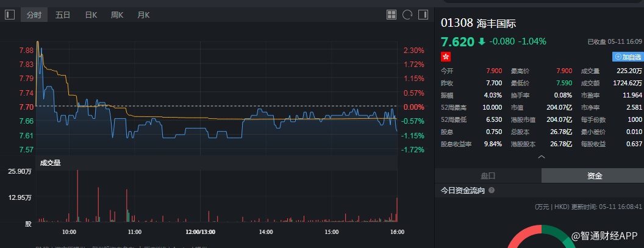
Task: Toggle the right sidebar panel icon
Action: pyautogui.click(x=422, y=15)
